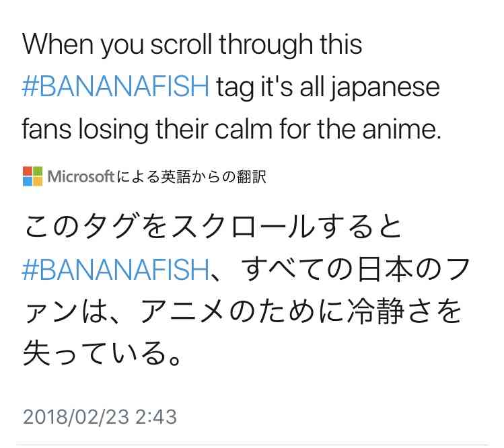Click the red square of the Microsoft logo
Image resolution: width=504 pixels, height=448 pixels.
click(x=28, y=172)
